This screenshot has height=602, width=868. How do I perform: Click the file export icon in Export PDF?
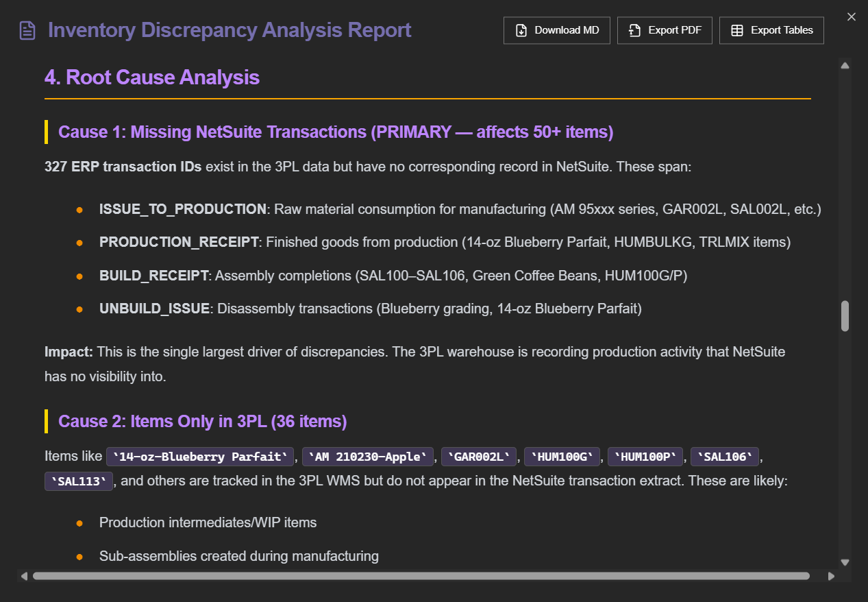click(x=634, y=30)
